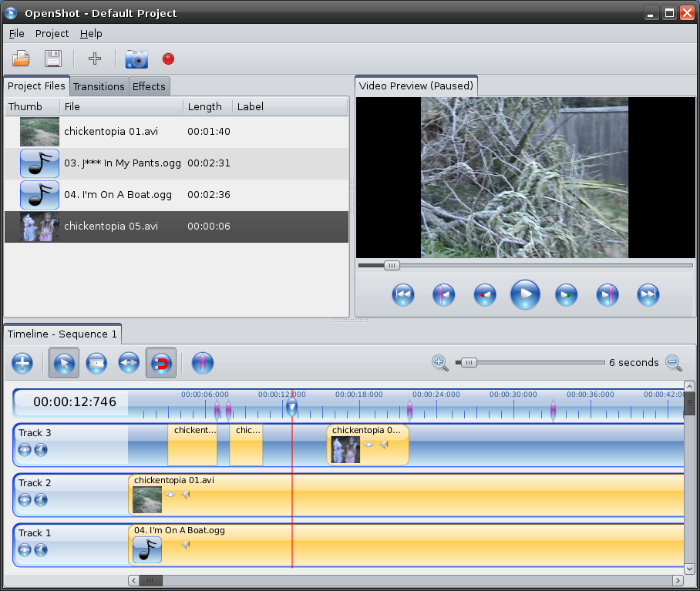
Task: Mute Track 2 audio speaker icon
Action: pos(41,500)
